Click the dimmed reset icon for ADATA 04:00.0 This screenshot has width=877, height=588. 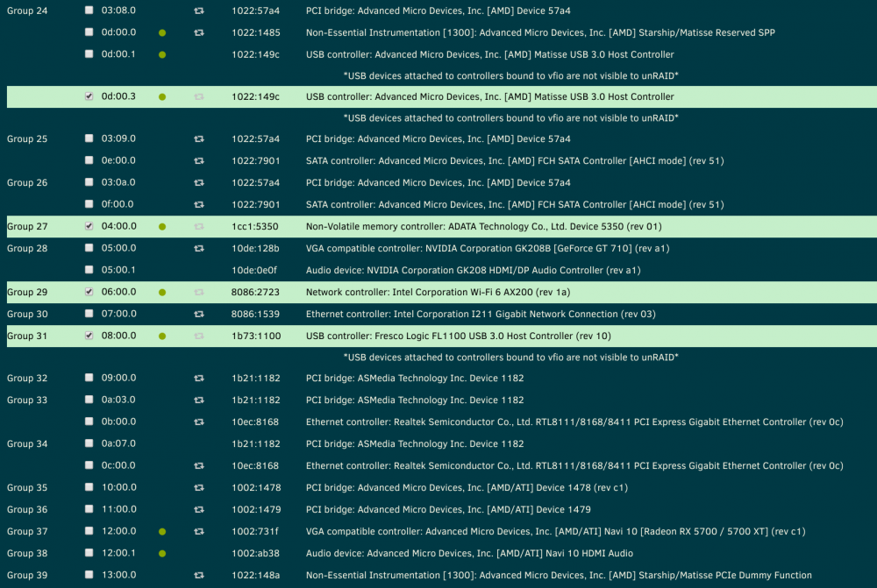[x=198, y=226]
